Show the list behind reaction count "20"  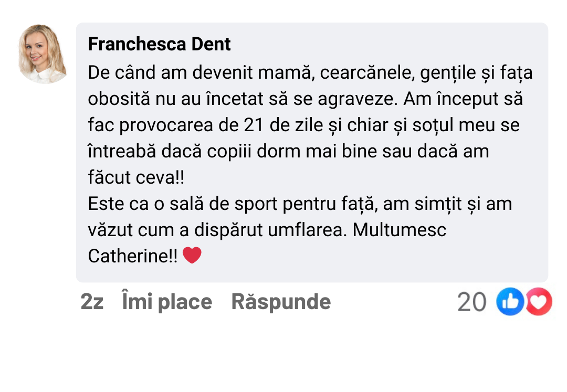click(x=471, y=302)
